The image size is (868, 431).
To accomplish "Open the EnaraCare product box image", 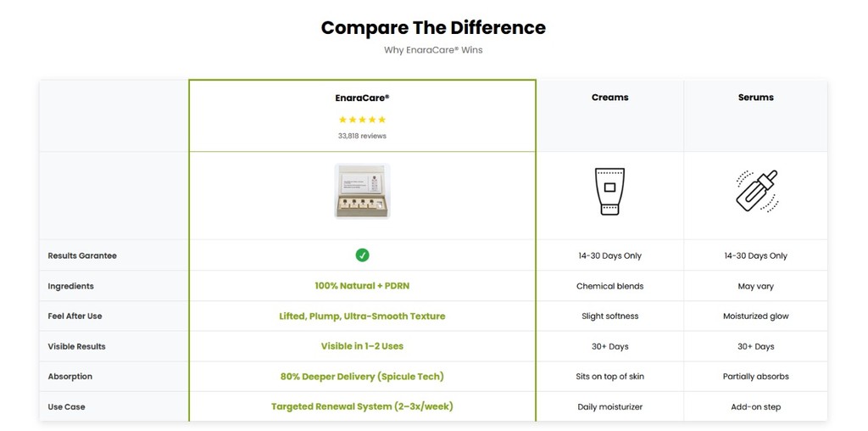I will (x=362, y=191).
